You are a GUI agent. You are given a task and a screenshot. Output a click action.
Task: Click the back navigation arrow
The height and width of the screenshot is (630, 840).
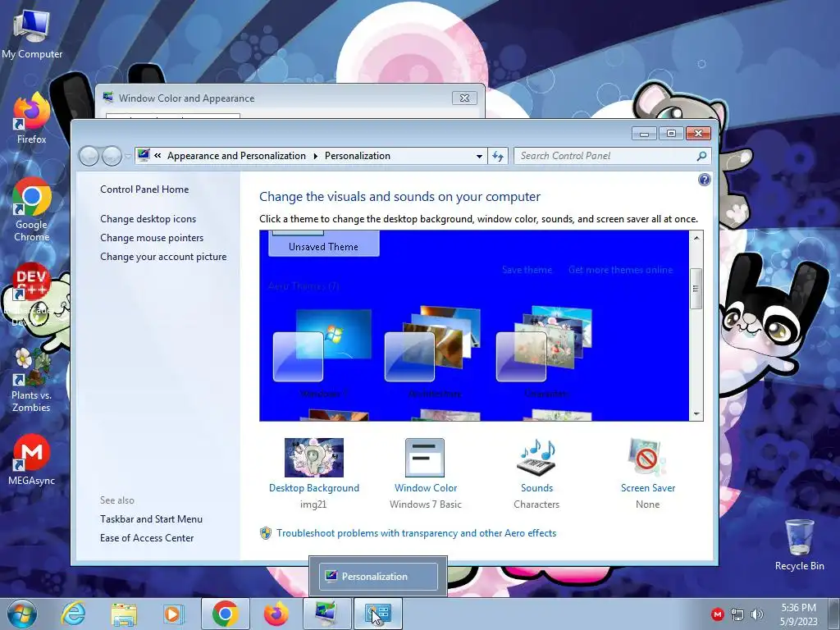(89, 156)
